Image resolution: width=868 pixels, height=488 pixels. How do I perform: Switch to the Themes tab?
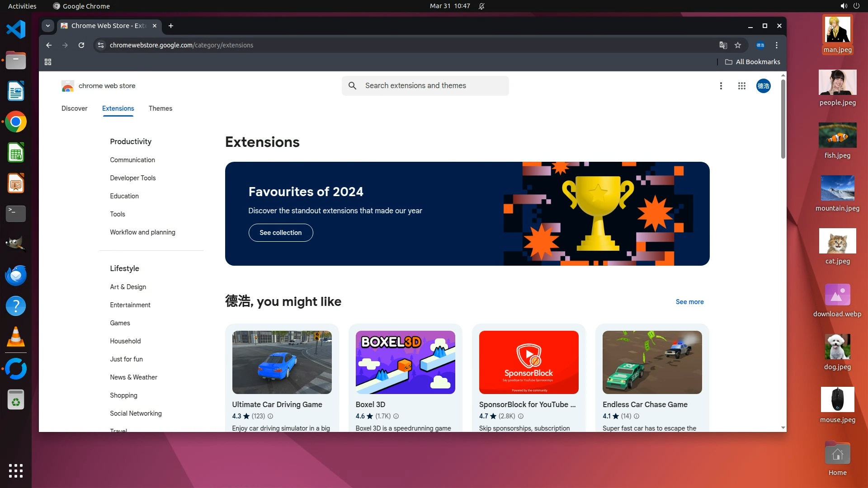(x=160, y=108)
